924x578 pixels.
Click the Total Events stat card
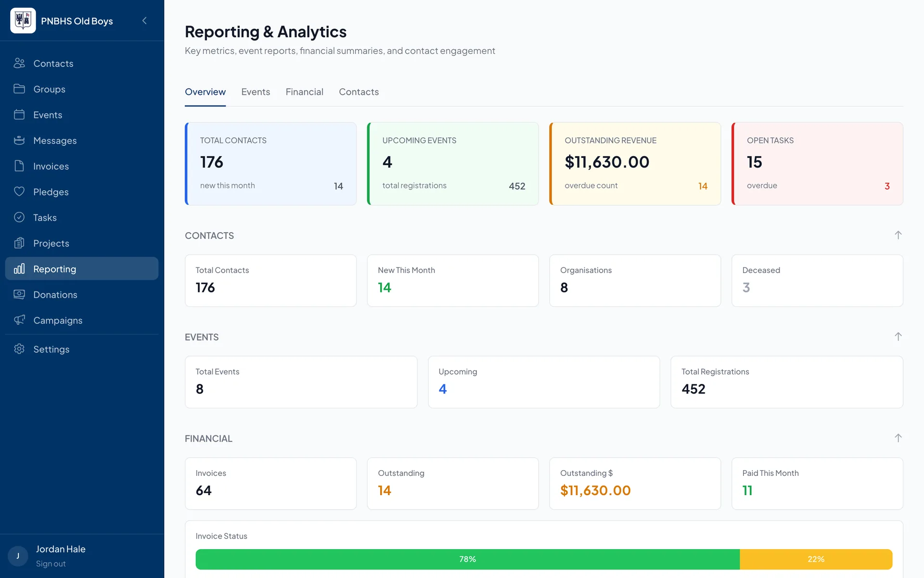point(301,382)
